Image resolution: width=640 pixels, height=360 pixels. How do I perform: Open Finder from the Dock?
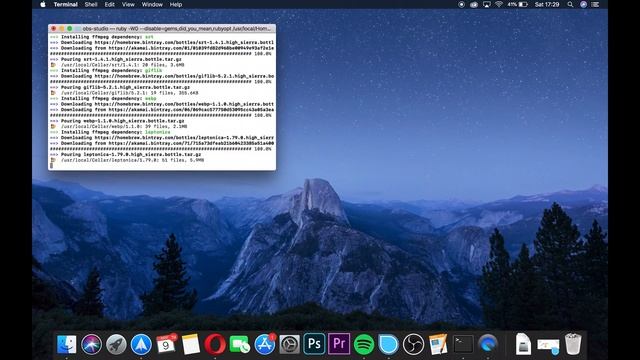tap(67, 344)
